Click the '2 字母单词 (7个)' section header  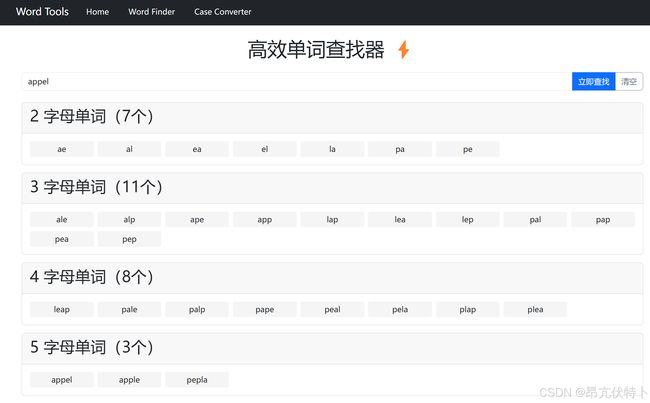point(332,117)
